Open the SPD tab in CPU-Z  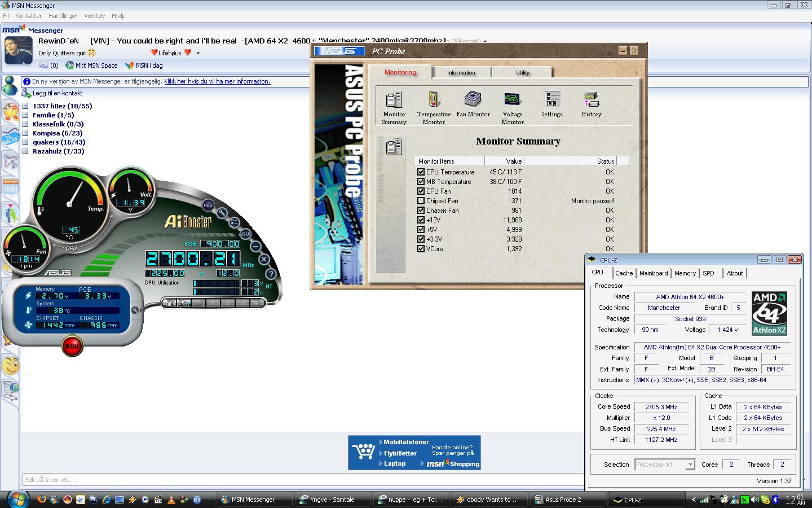709,273
